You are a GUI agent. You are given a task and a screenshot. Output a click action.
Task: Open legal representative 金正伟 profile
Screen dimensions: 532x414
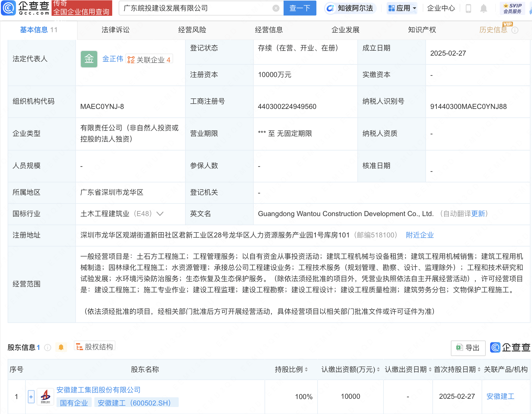tap(113, 59)
